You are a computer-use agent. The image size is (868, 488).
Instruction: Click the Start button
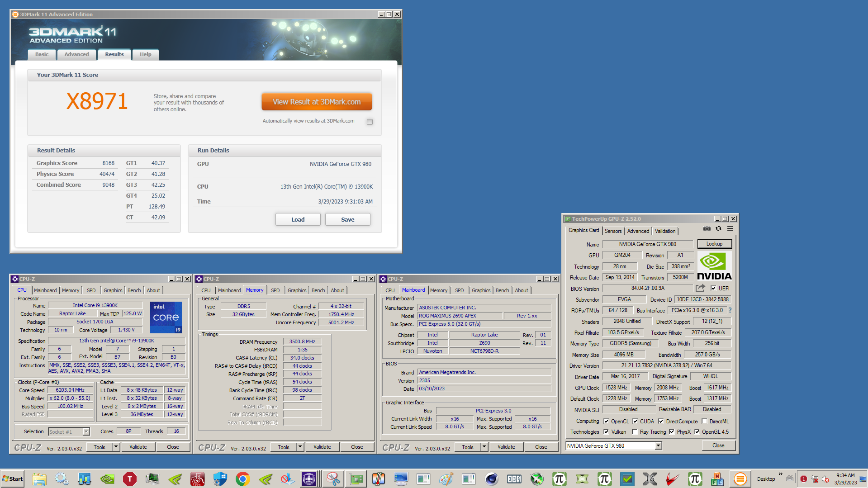pyautogui.click(x=13, y=479)
